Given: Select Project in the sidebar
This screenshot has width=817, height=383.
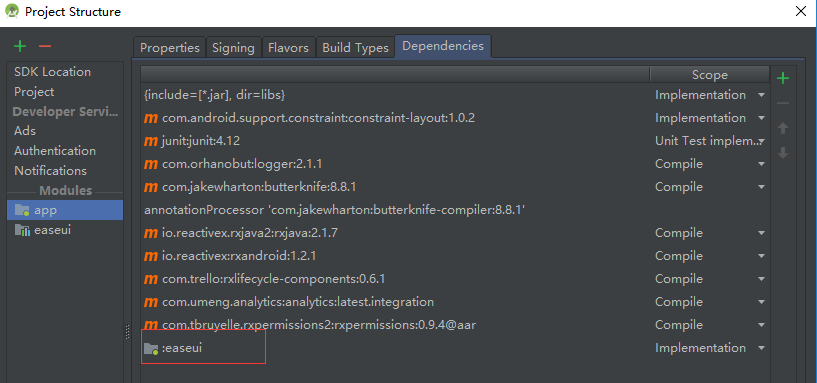Looking at the screenshot, I should click(x=34, y=92).
